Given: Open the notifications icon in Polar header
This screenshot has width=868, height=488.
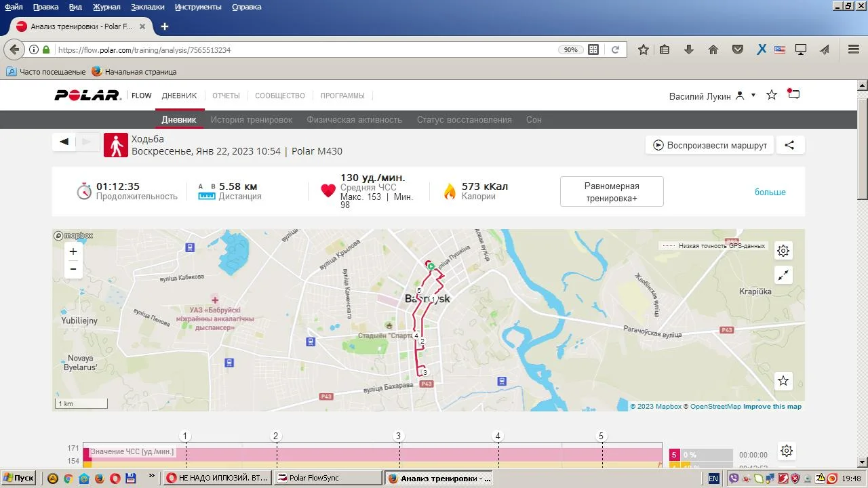Looking at the screenshot, I should coord(793,95).
